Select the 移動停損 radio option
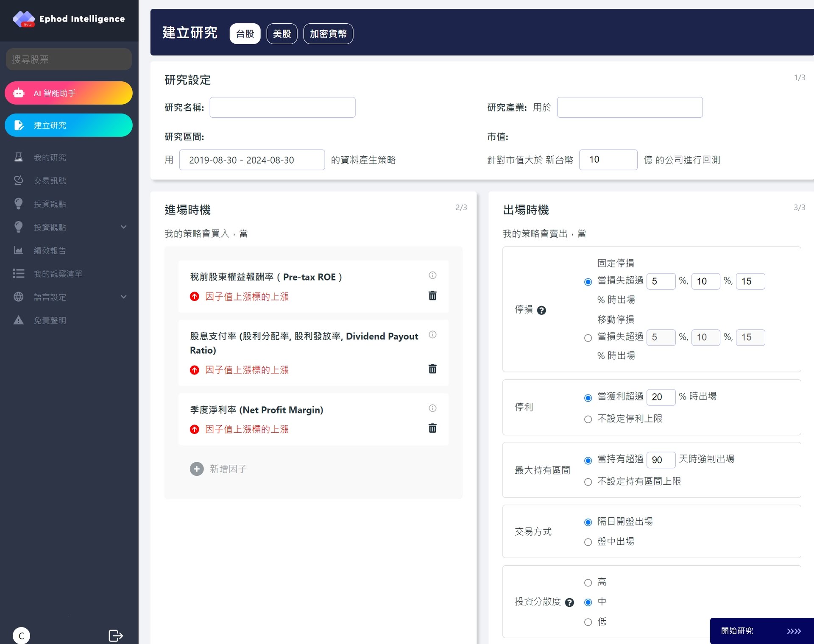The width and height of the screenshot is (814, 644). (588, 338)
